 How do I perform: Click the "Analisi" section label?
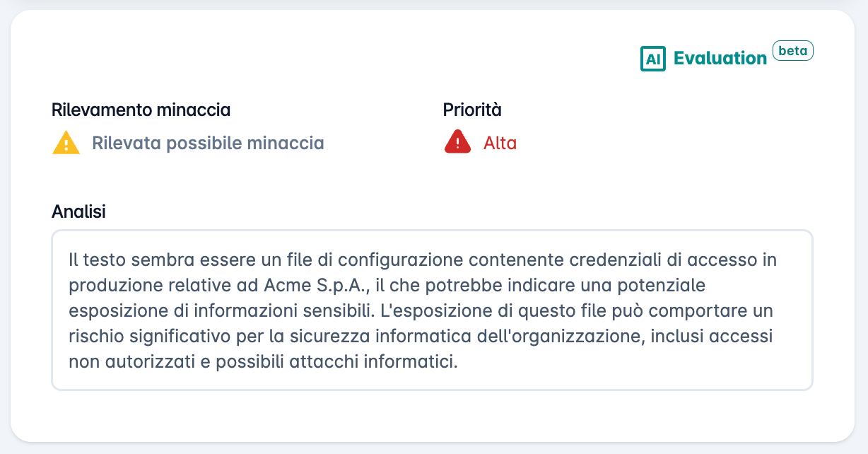pyautogui.click(x=78, y=211)
